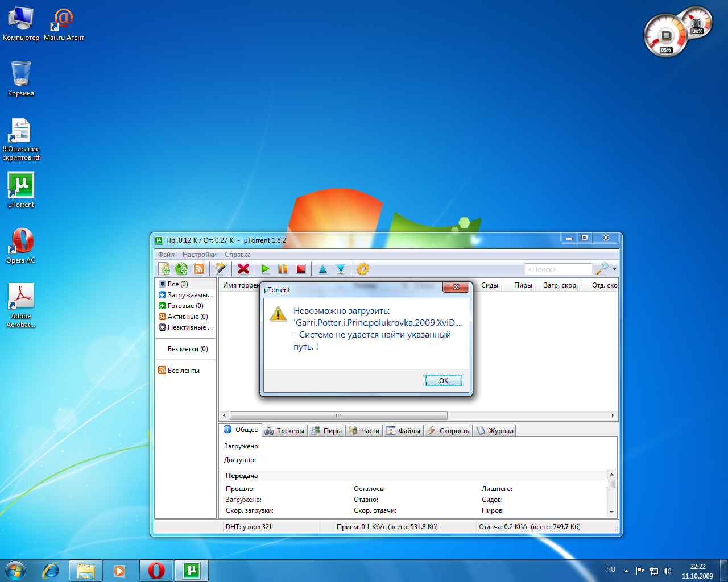
Task: Click DHT: узлов 321 status entry
Action: click(x=249, y=527)
